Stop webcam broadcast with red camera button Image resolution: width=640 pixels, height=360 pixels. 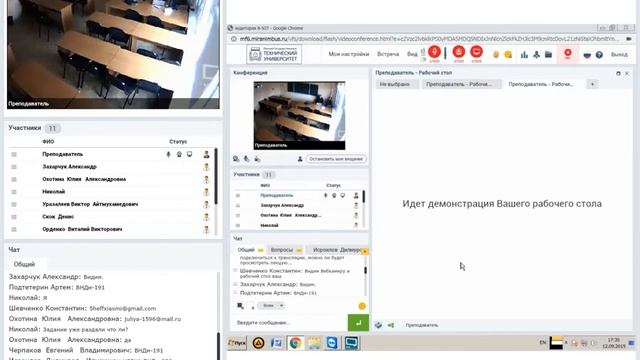click(x=459, y=52)
